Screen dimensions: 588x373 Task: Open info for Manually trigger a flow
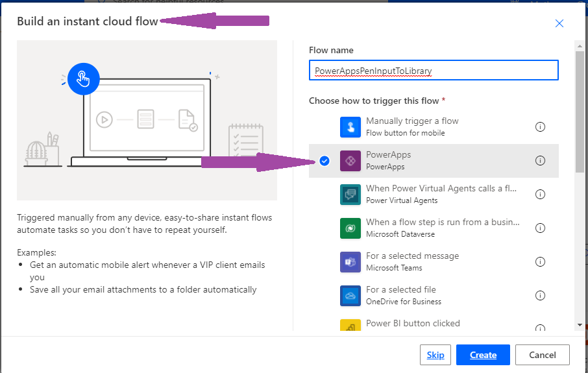(540, 127)
